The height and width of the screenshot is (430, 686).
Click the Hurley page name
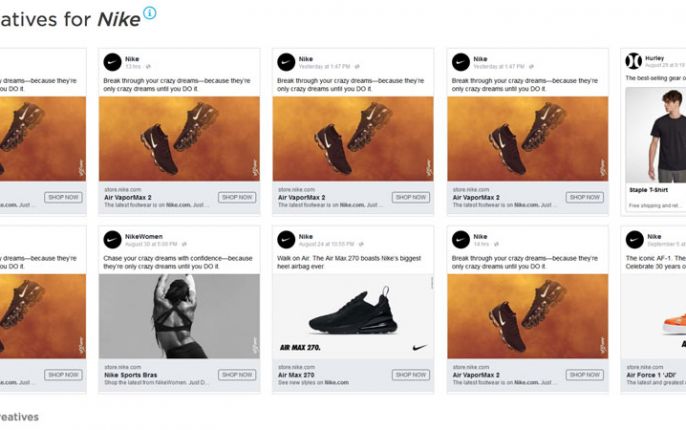coord(655,58)
